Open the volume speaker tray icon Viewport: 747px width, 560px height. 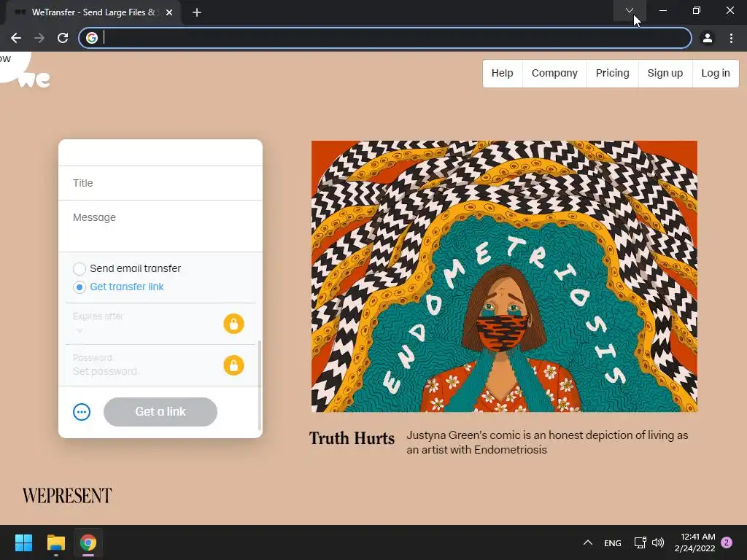[x=658, y=542]
